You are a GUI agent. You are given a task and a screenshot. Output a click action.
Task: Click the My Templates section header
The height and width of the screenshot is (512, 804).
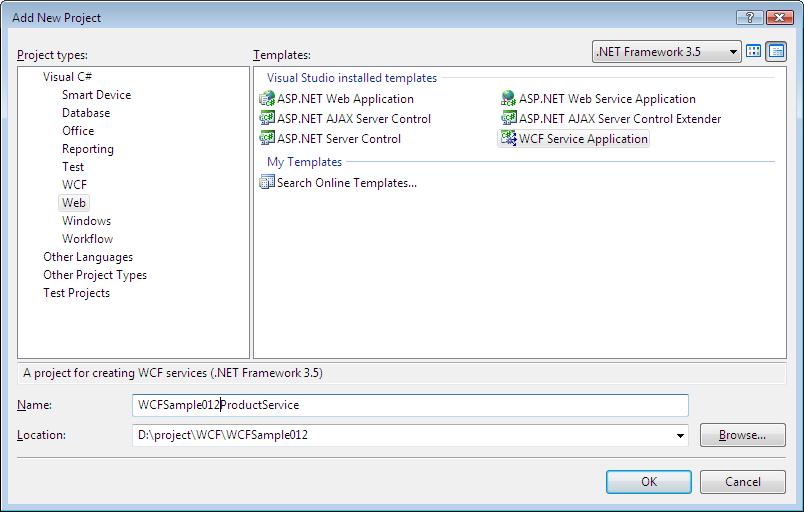304,162
